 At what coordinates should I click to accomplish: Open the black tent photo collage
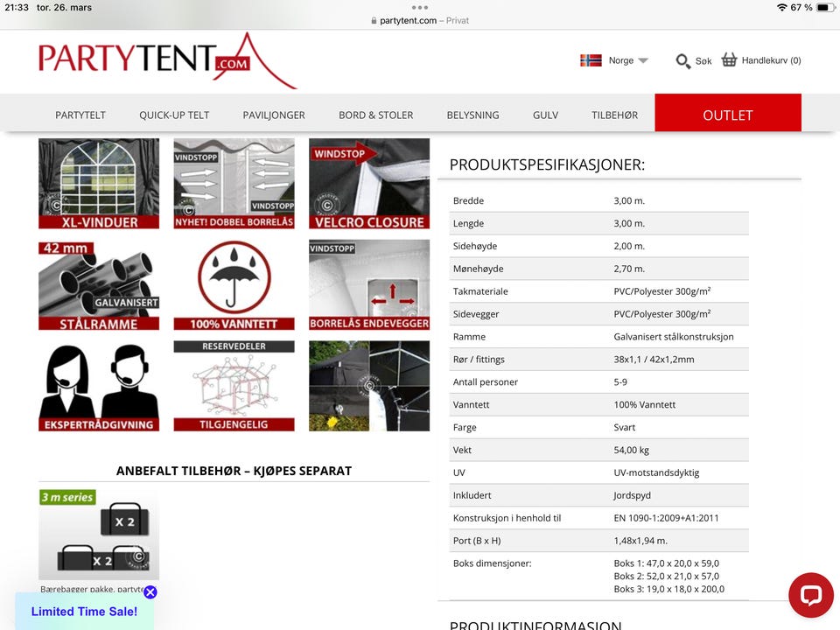[x=369, y=386]
